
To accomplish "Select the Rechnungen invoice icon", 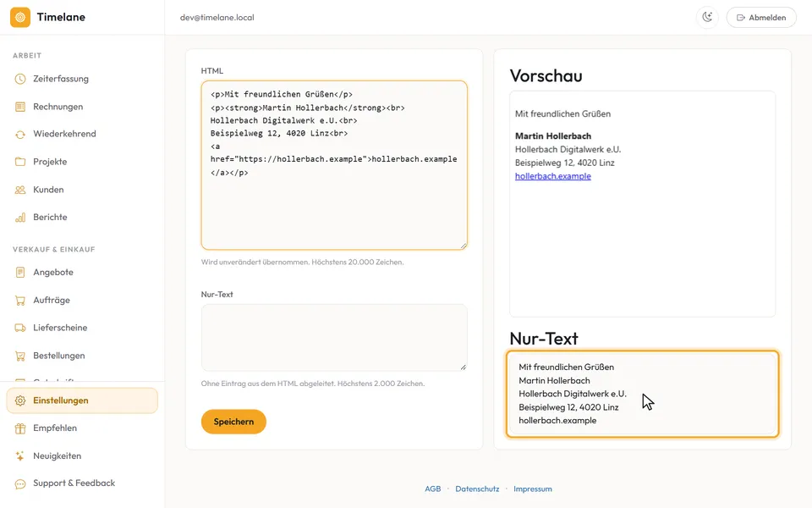I will point(20,107).
